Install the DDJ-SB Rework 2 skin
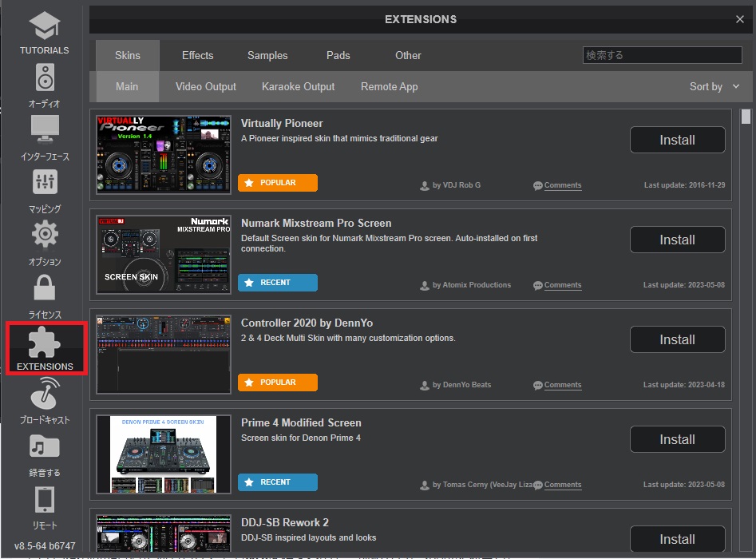 678,539
